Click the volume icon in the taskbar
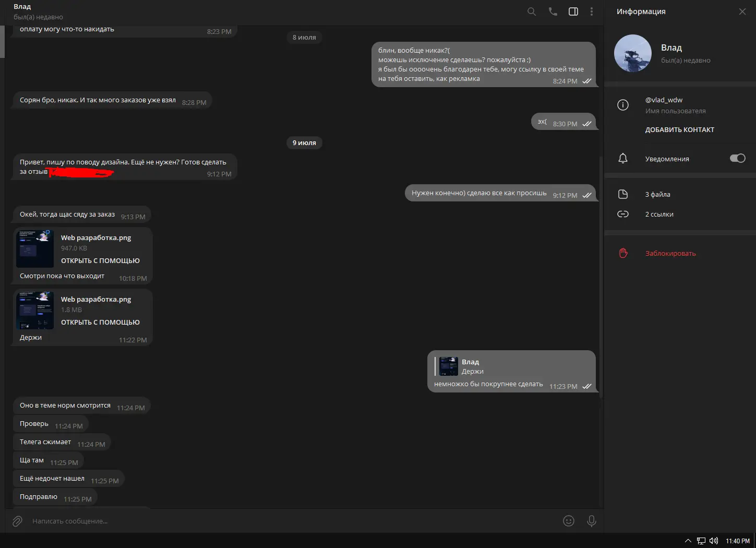 pos(714,541)
